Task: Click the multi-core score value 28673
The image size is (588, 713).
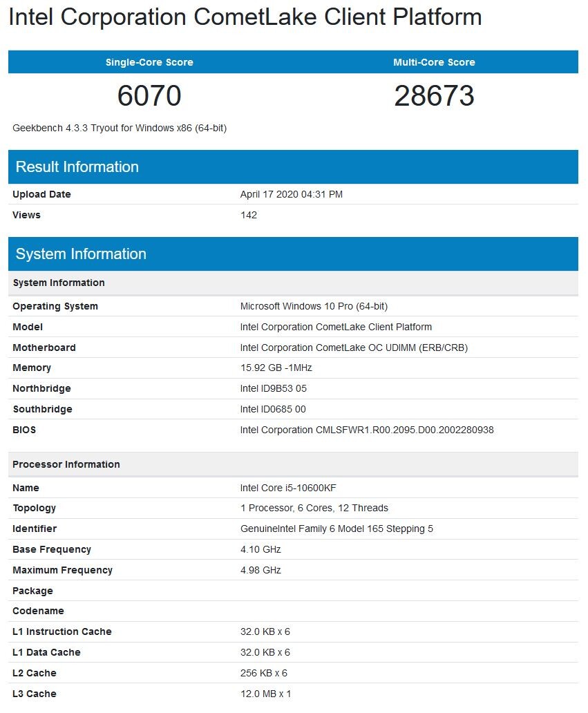Action: [x=434, y=96]
